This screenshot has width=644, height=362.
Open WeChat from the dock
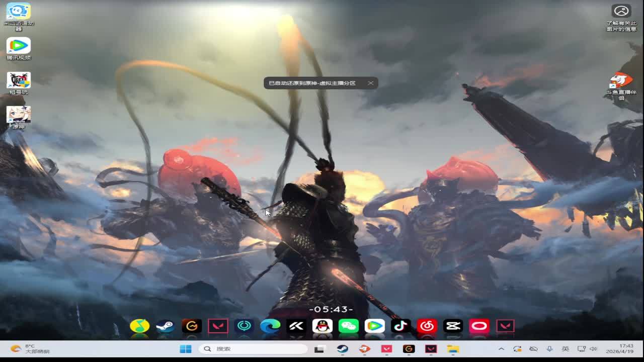348,326
